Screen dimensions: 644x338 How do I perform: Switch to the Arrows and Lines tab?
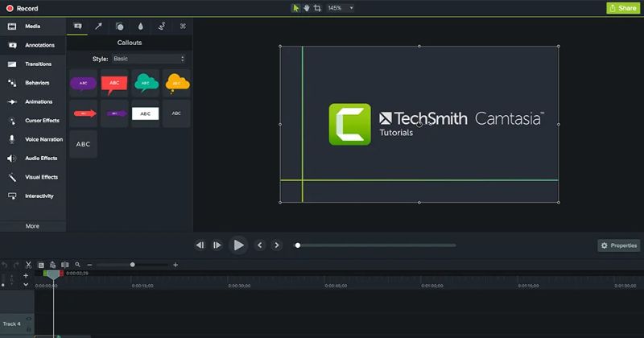98,27
